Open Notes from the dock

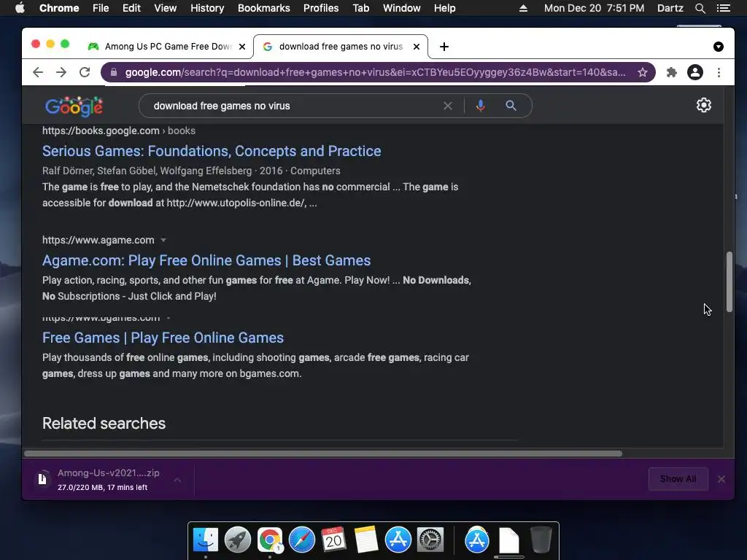366,540
